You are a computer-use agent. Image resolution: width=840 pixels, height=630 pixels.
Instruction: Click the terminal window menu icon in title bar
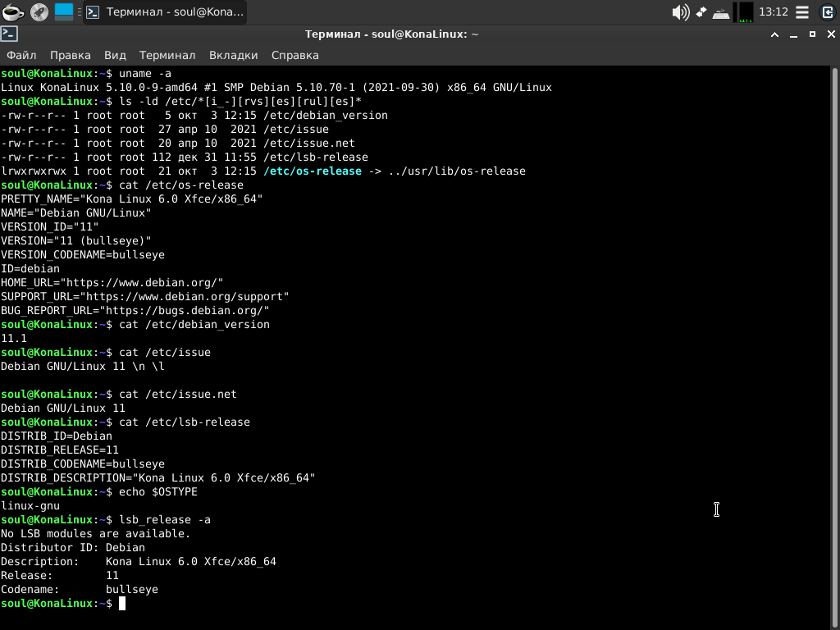click(x=9, y=34)
